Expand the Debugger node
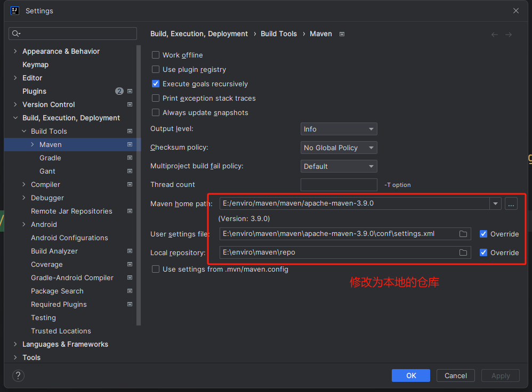The width and height of the screenshot is (532, 392). pyautogui.click(x=24, y=198)
